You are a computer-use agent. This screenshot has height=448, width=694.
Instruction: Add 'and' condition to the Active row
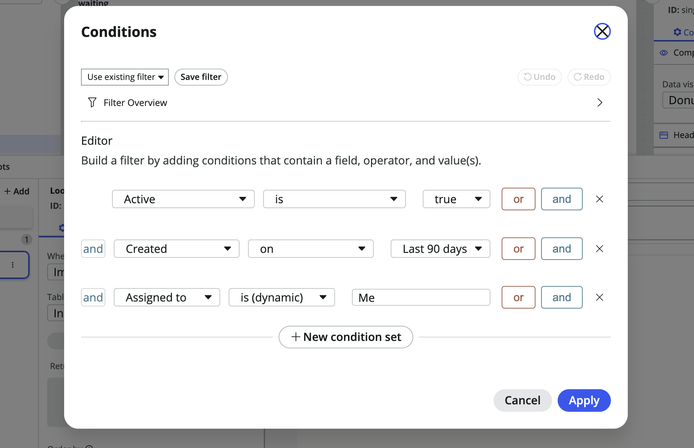[562, 199]
